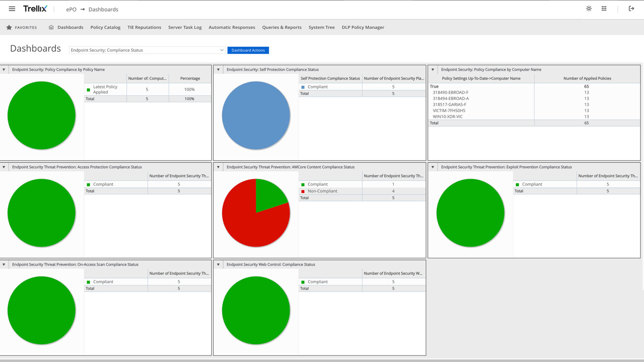
Task: Click the blue Compliant swatch in Self Protection
Action: point(303,87)
